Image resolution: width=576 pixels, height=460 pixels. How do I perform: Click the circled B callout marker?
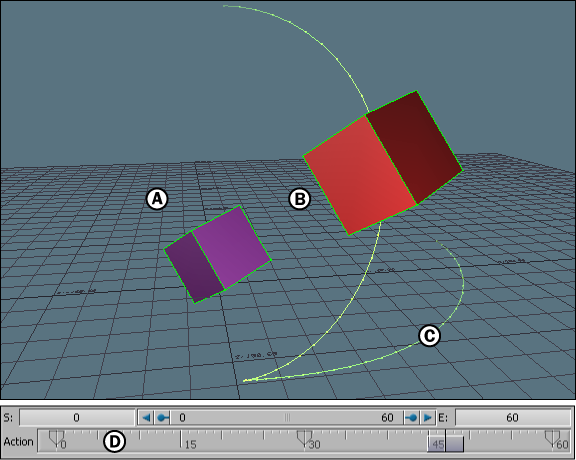[300, 199]
